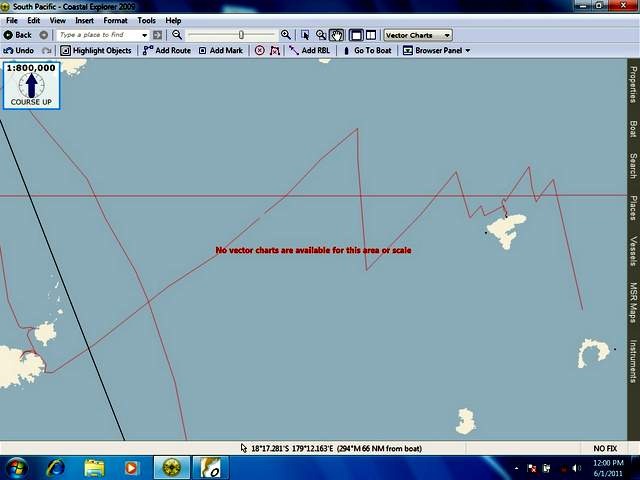Click Add RBL
This screenshot has width=640, height=480.
(x=309, y=51)
